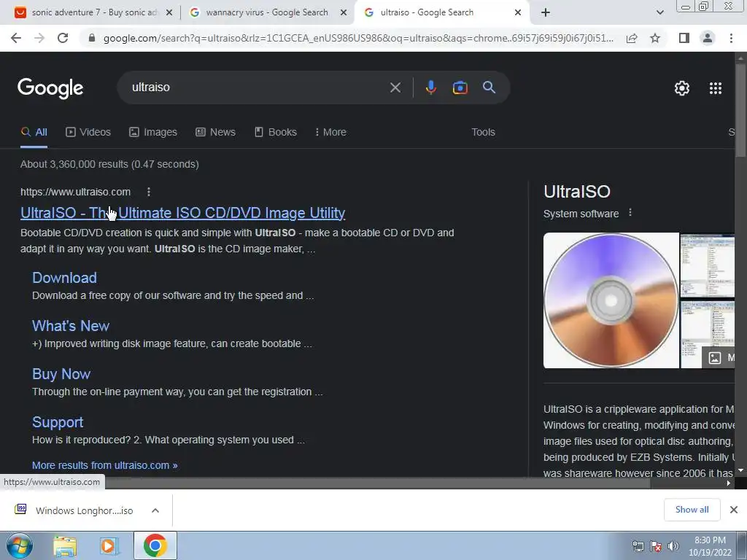Click the vertical scrollbar down arrow
This screenshot has width=747, height=560.
coord(740,470)
